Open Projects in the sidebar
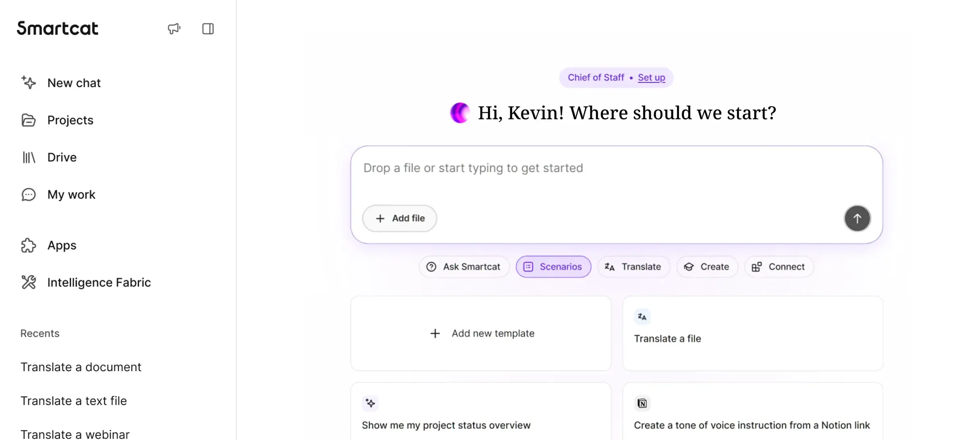Image resolution: width=980 pixels, height=440 pixels. tap(71, 120)
